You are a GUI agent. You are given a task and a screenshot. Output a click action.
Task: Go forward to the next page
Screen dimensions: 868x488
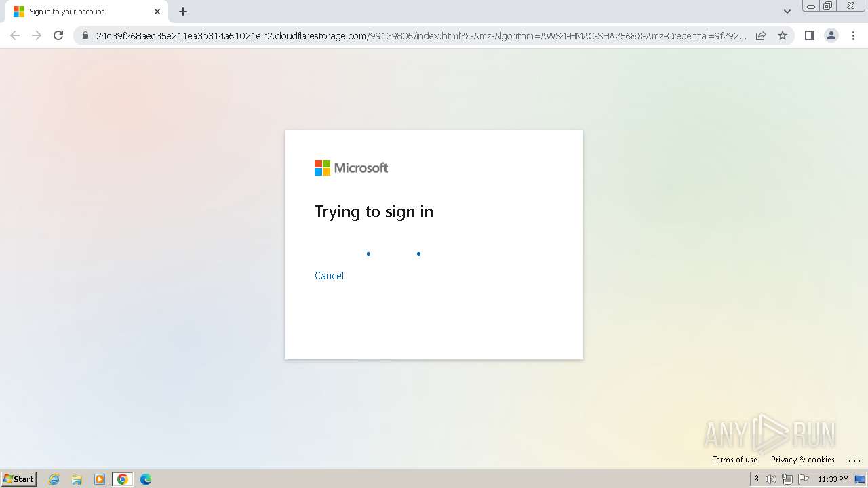click(37, 35)
